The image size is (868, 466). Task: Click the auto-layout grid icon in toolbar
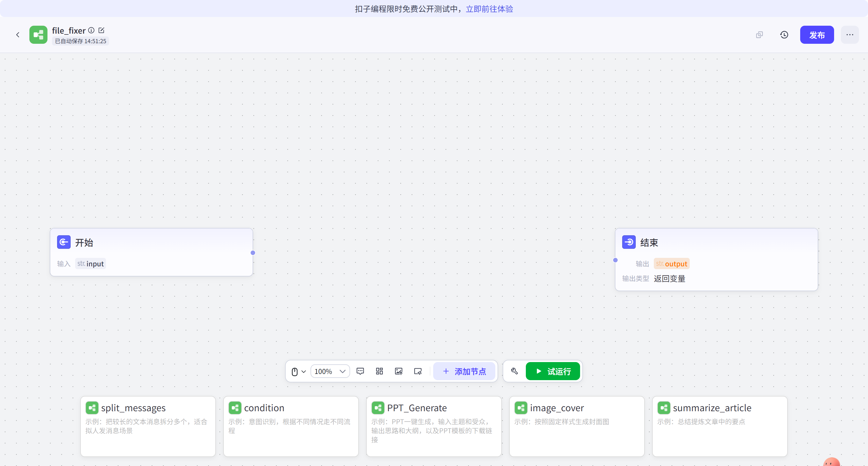379,371
